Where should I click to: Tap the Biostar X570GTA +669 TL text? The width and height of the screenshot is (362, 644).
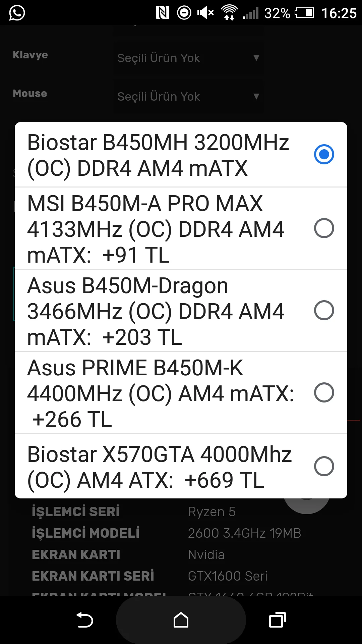(x=159, y=467)
